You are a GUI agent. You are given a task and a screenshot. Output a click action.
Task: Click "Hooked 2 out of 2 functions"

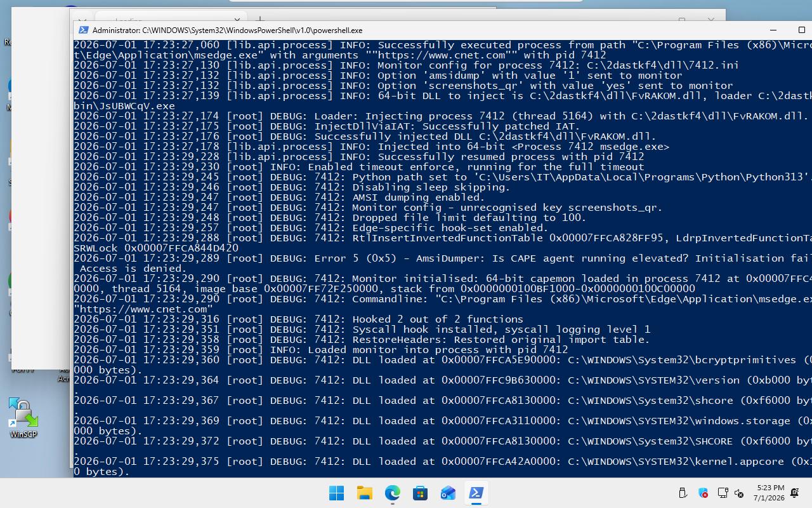click(438, 319)
